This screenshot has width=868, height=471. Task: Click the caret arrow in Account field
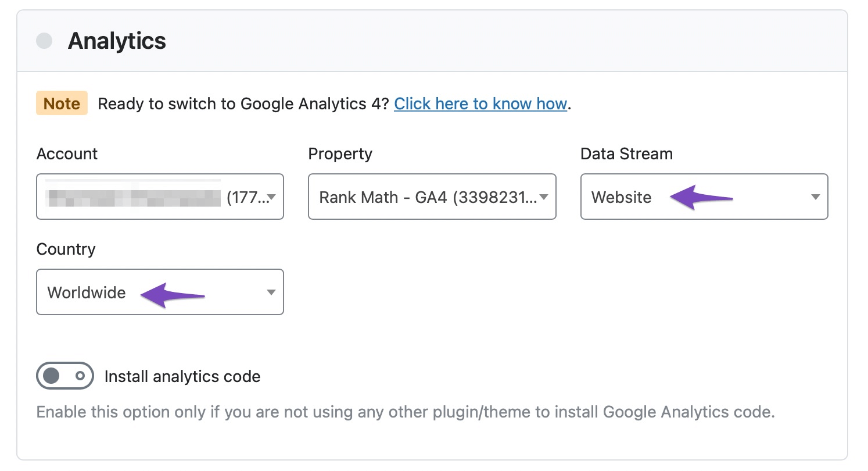point(271,197)
